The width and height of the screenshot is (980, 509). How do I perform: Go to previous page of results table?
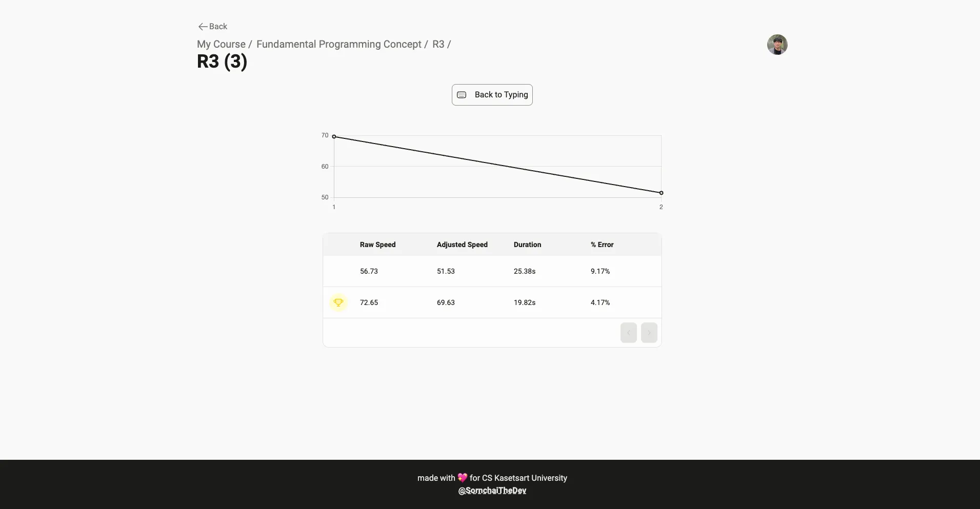tap(629, 333)
